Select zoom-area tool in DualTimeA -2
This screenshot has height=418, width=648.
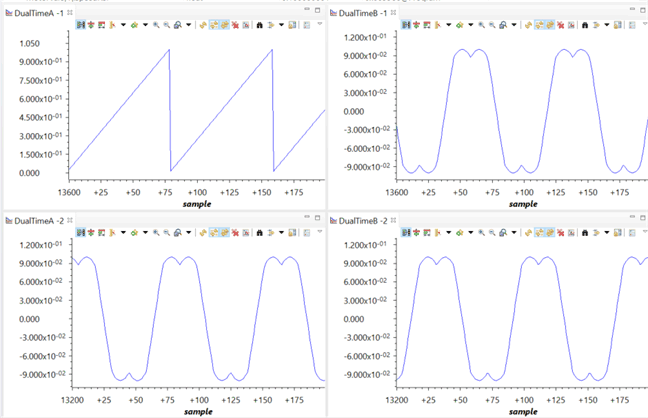[x=178, y=233]
